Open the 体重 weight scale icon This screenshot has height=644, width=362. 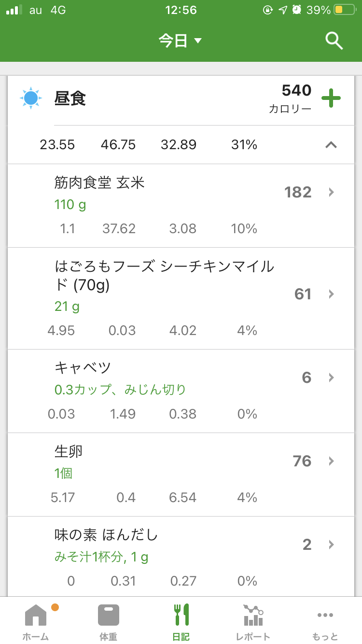pos(108,615)
